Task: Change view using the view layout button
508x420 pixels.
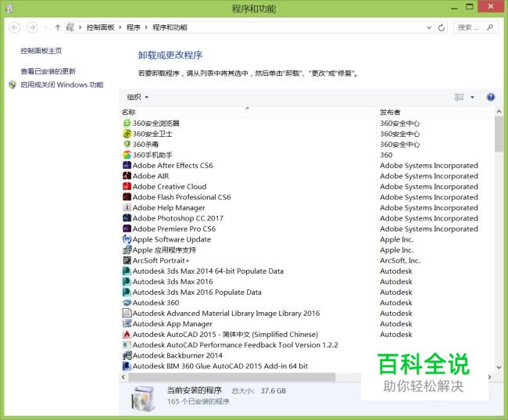Action: pyautogui.click(x=459, y=97)
